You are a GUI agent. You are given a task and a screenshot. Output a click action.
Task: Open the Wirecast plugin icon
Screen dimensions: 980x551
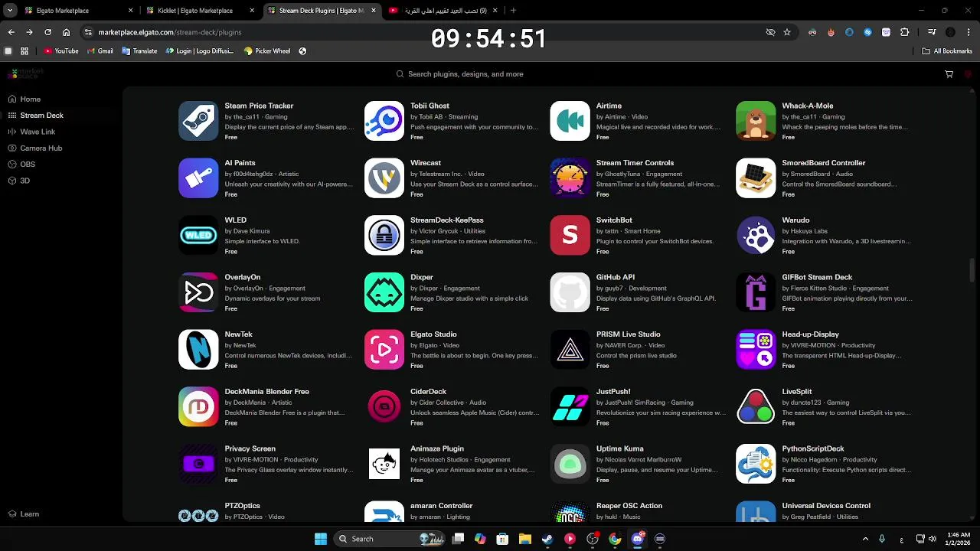pos(384,178)
